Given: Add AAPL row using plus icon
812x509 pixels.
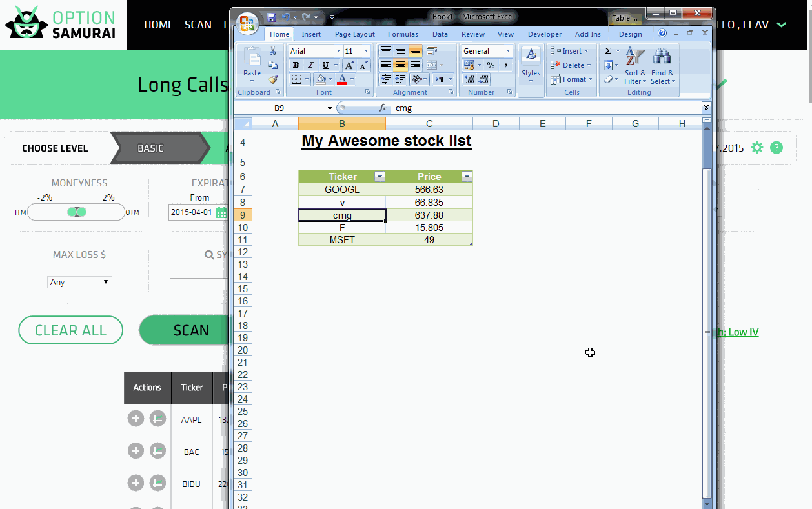Looking at the screenshot, I should click(136, 419).
